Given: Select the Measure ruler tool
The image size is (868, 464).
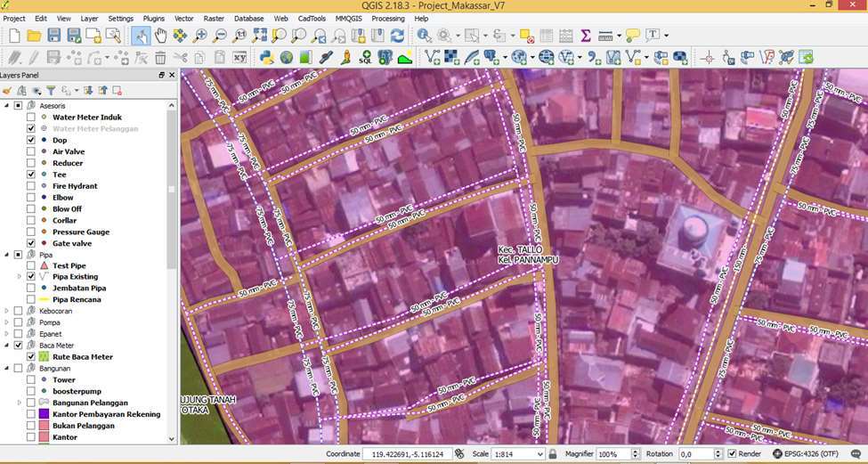Looking at the screenshot, I should pos(605,36).
